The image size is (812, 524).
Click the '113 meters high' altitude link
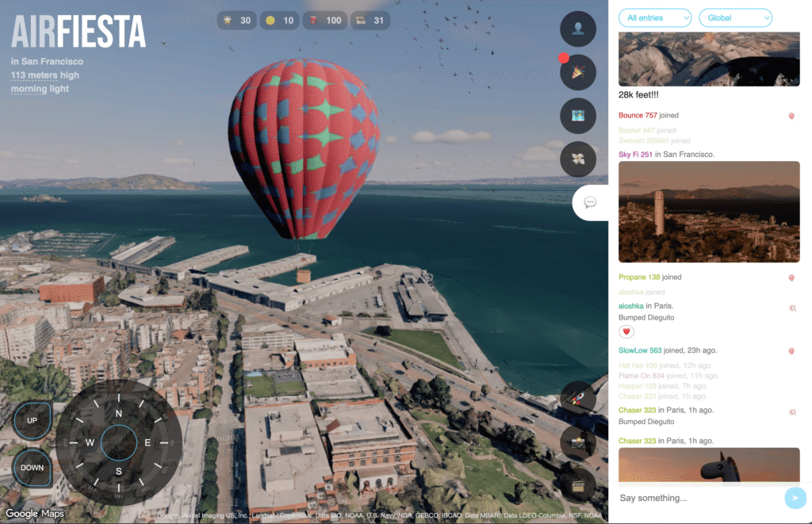[x=44, y=75]
